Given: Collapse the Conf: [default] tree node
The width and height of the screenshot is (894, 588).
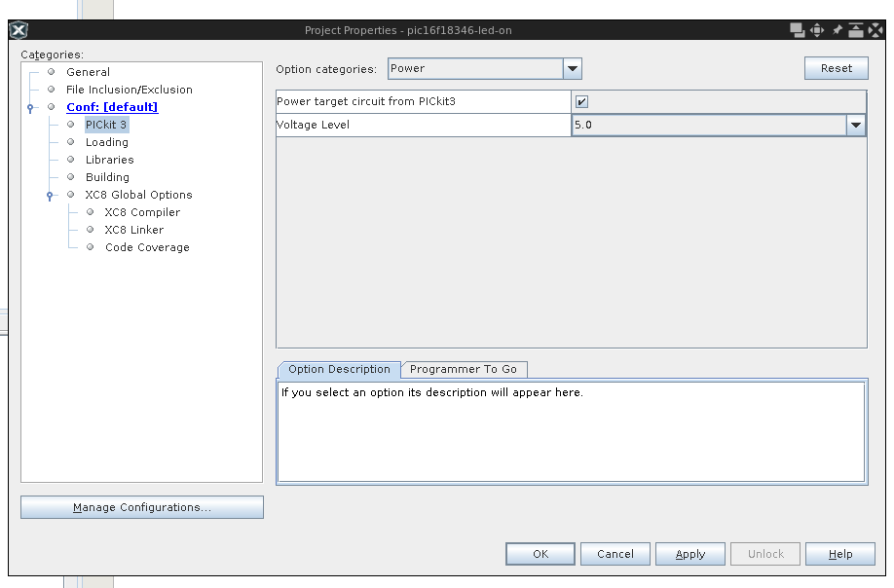Looking at the screenshot, I should [x=31, y=108].
